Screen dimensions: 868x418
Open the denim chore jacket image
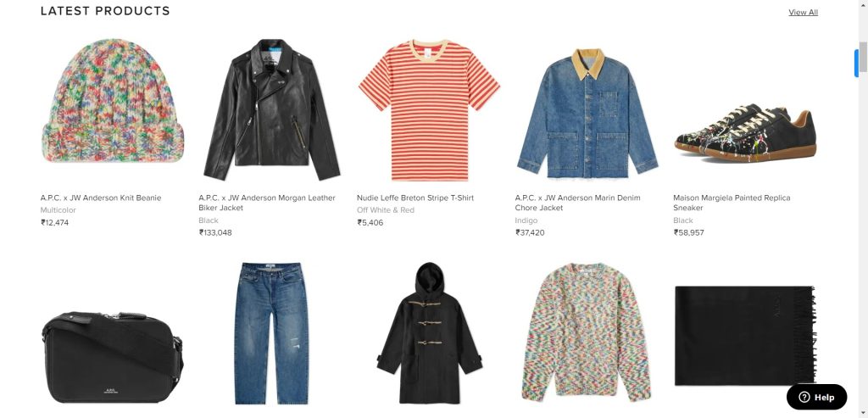click(x=587, y=113)
